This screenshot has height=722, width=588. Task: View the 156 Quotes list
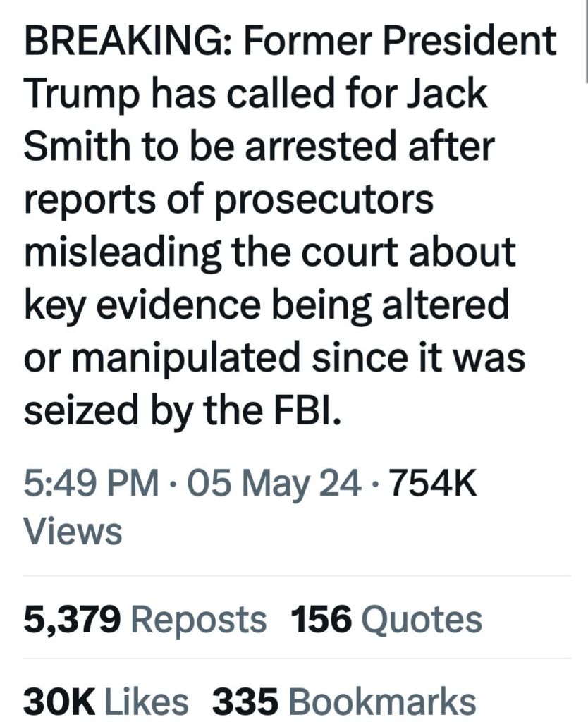coord(386,620)
